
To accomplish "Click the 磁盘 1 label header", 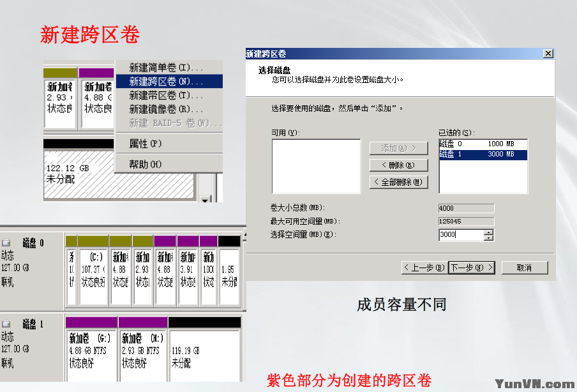I will pos(33,324).
